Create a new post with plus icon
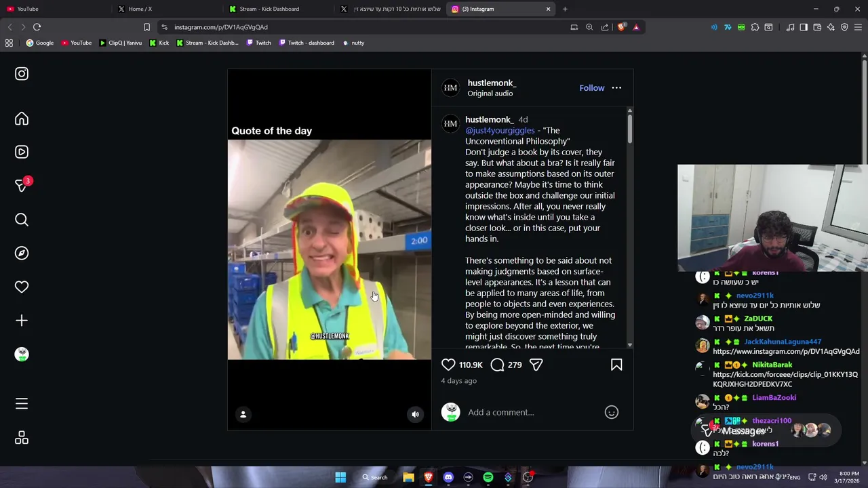Screen dimensions: 868x488 (x=22, y=321)
